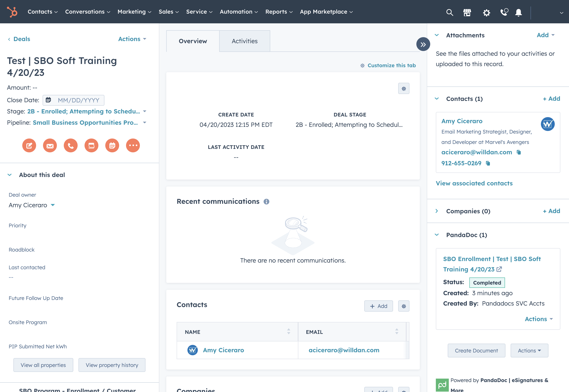Open the Marketing navigation menu
Screen dimensions: 569x392
coord(134,12)
